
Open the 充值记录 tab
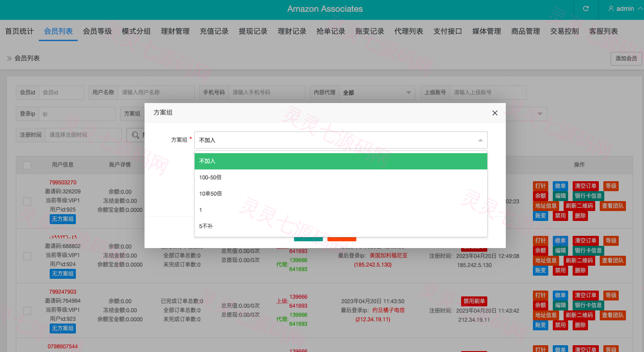[214, 31]
